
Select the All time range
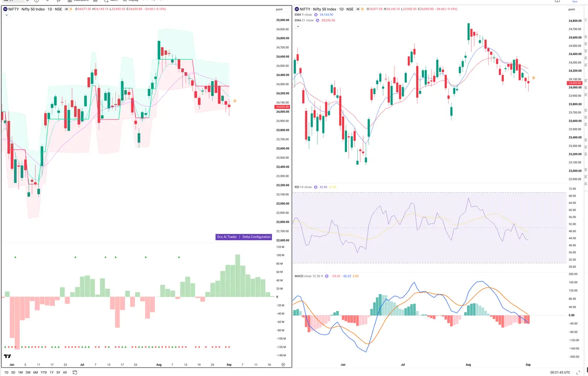pyautogui.click(x=65, y=373)
